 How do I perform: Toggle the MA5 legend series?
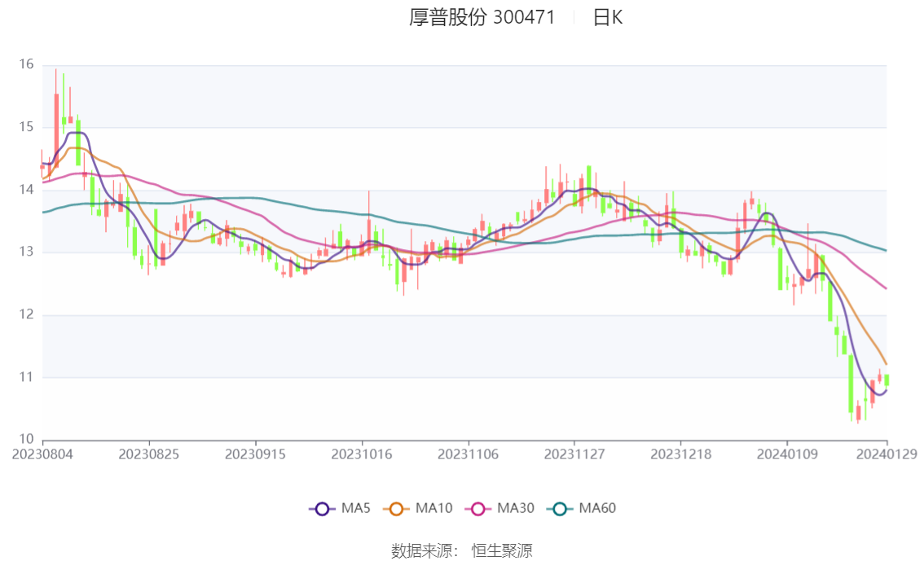(x=340, y=508)
